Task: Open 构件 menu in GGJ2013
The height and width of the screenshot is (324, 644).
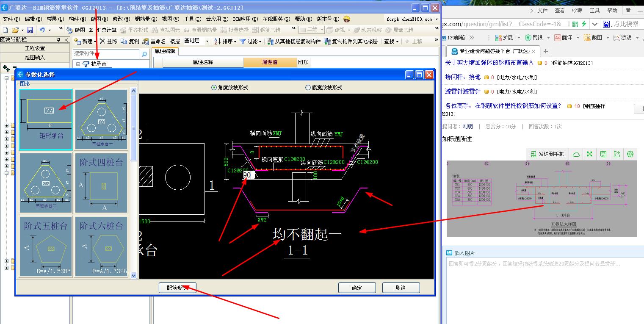Action: pyautogui.click(x=77, y=19)
